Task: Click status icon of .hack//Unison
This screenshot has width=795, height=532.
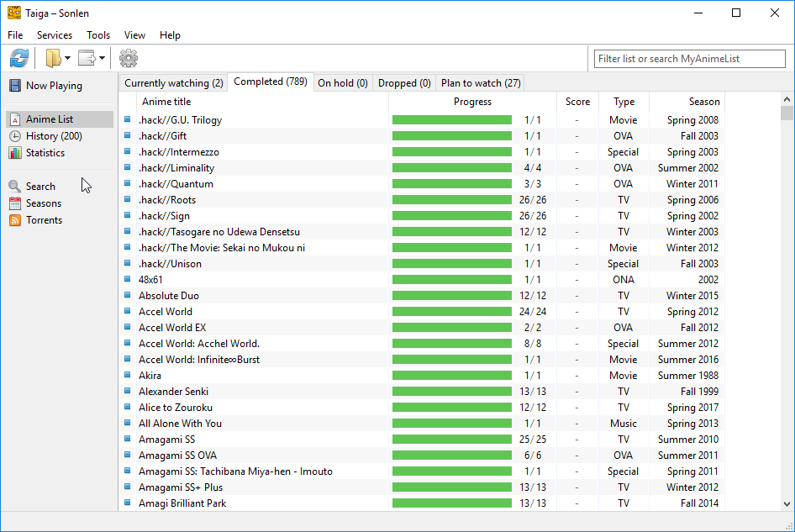Action: click(127, 263)
